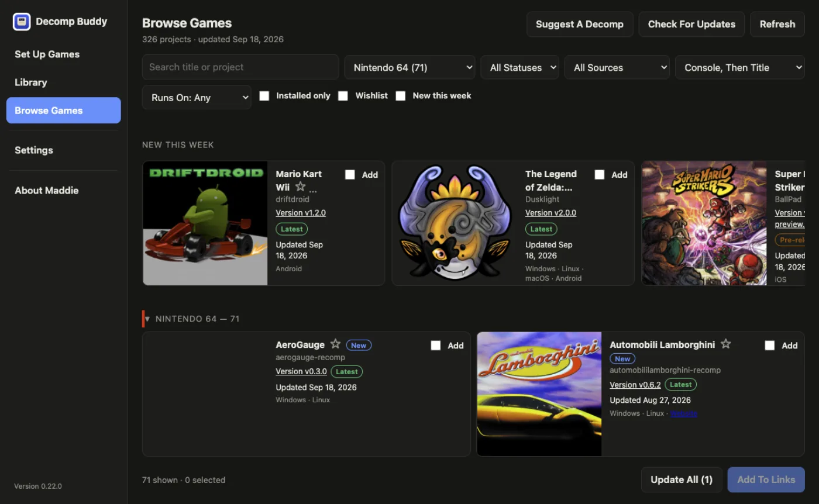Toggle the wishlist star beside Automobili Lamborghini
Viewport: 819px width, 504px height.
pyautogui.click(x=725, y=344)
